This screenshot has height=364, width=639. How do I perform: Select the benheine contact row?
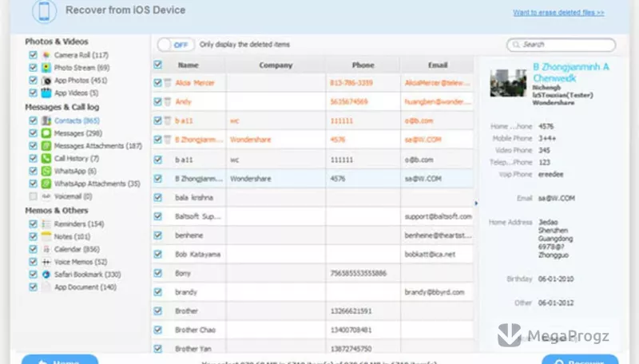[312, 235]
